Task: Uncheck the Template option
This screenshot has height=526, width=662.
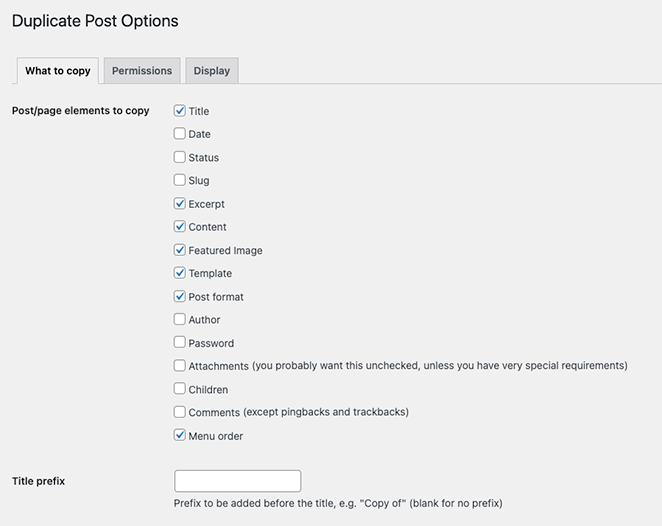Action: click(179, 273)
